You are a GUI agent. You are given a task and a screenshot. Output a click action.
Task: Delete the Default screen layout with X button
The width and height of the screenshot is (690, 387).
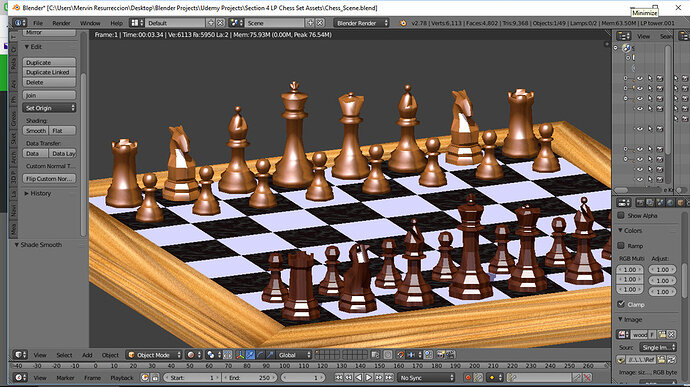point(220,23)
